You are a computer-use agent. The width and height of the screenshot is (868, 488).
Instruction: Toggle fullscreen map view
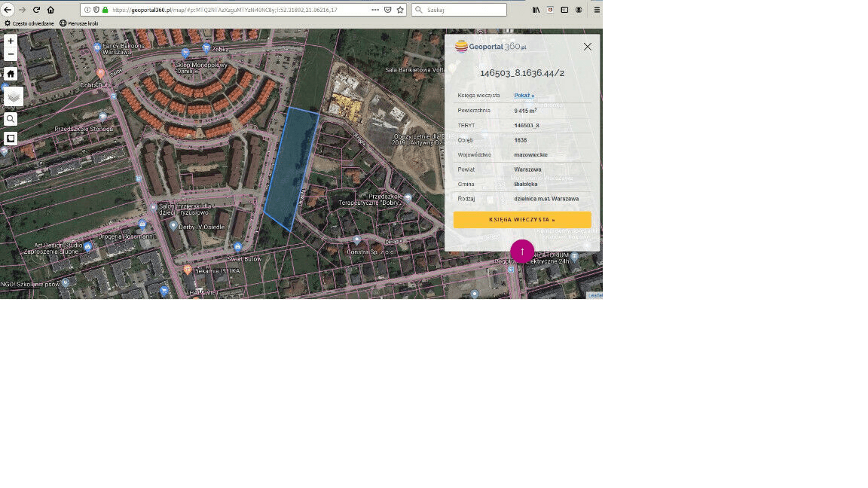pos(11,139)
